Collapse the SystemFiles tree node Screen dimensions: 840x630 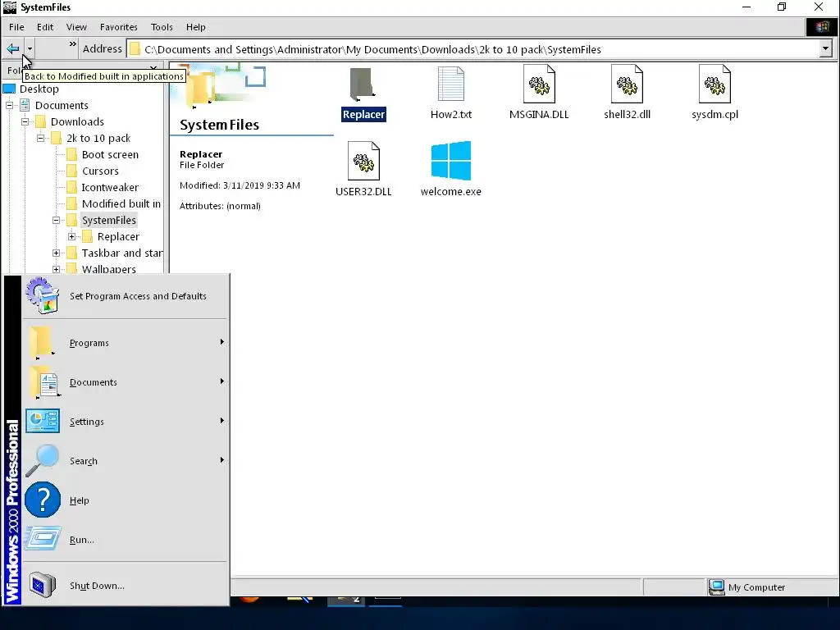(x=56, y=220)
